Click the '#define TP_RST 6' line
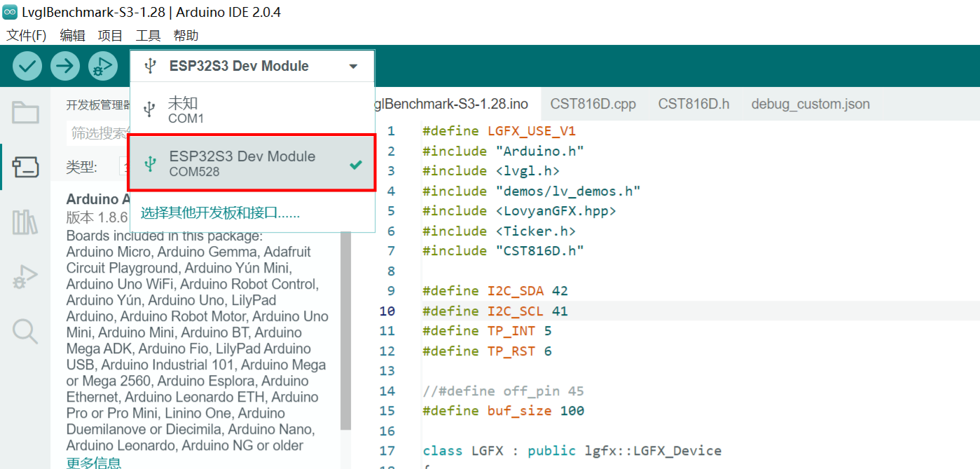980x469 pixels. pos(487,351)
